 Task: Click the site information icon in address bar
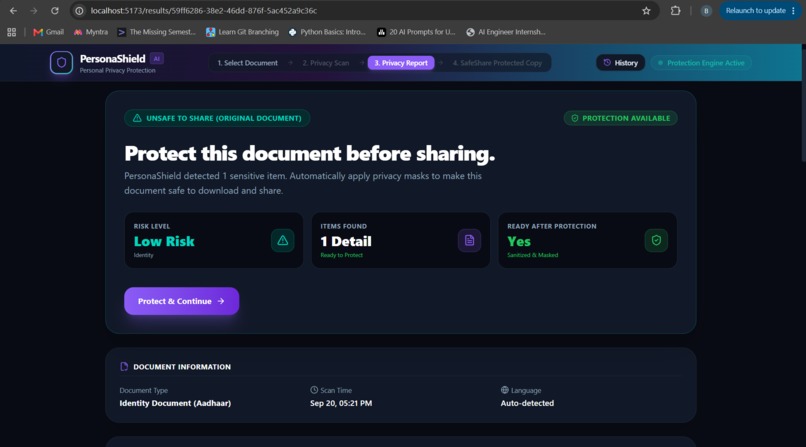(79, 11)
